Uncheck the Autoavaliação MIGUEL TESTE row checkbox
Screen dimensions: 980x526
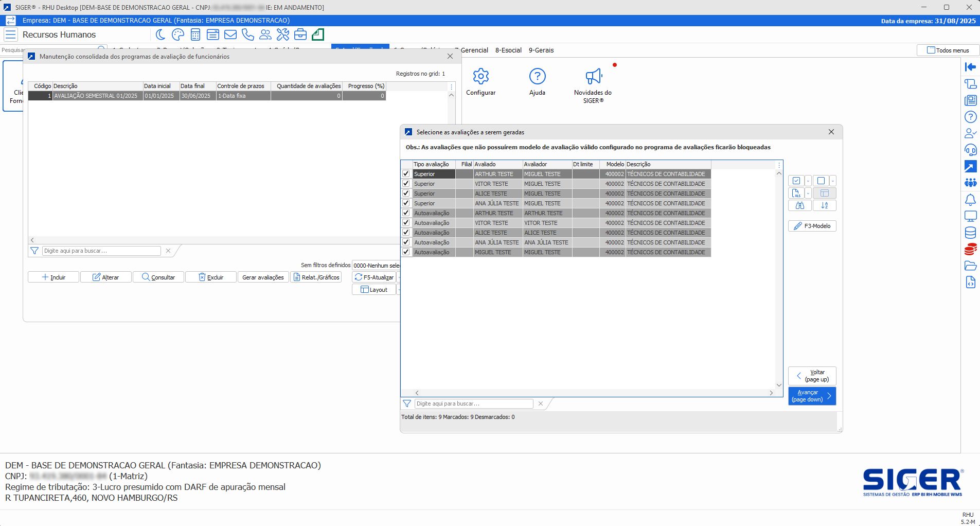click(x=406, y=252)
